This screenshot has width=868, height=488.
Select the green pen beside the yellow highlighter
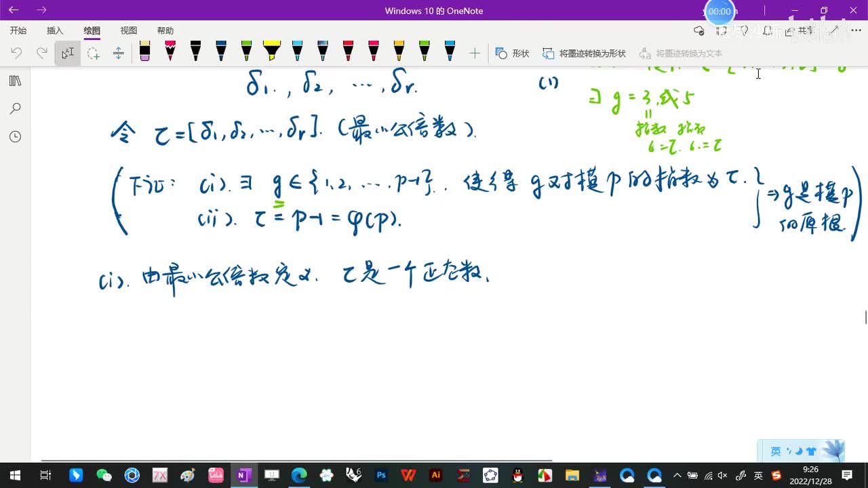[x=246, y=52]
